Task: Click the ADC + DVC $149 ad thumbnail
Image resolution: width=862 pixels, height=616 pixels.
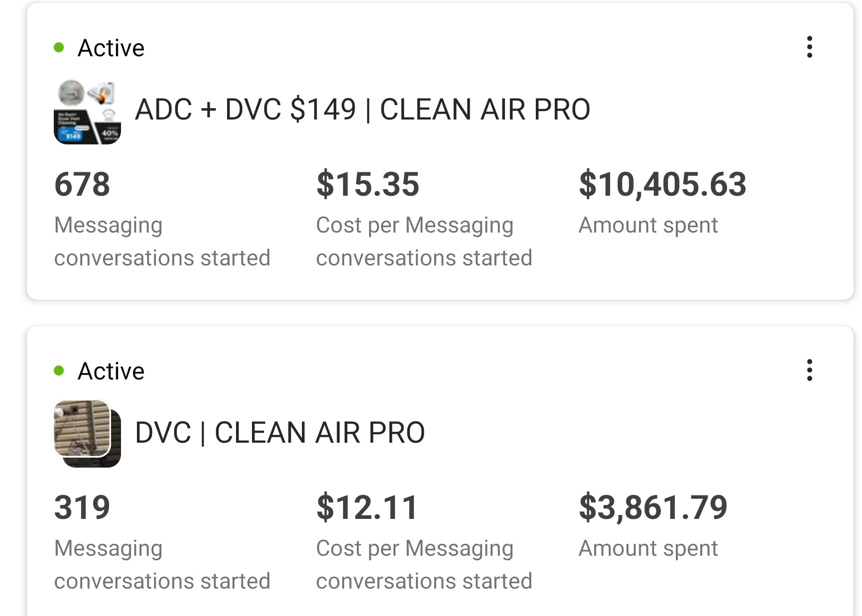Action: tap(87, 112)
